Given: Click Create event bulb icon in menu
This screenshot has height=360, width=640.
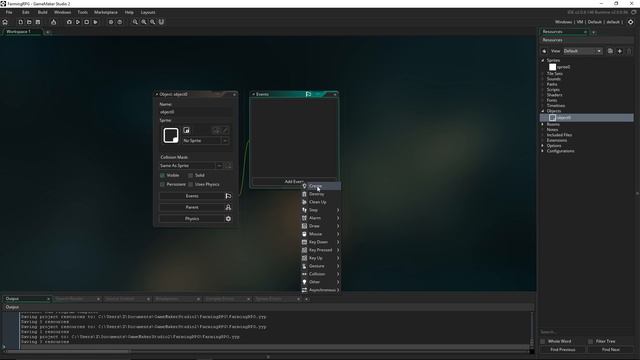Looking at the screenshot, I should click(x=304, y=186).
